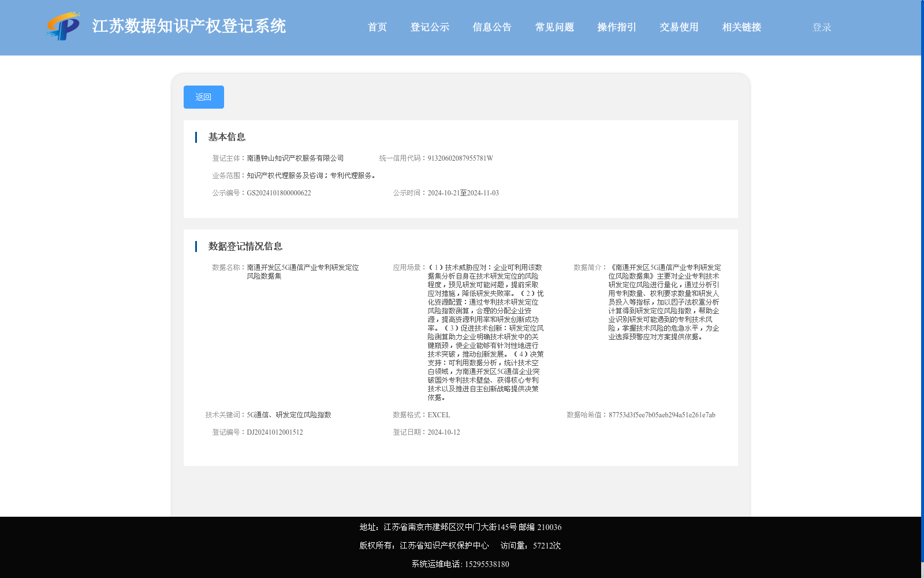
Task: Open the 相关链接 menu item
Action: 742,27
